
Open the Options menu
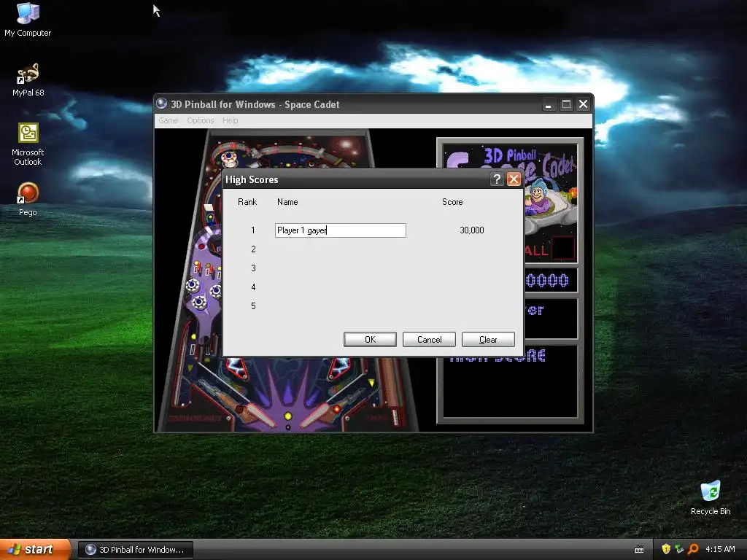pyautogui.click(x=200, y=120)
